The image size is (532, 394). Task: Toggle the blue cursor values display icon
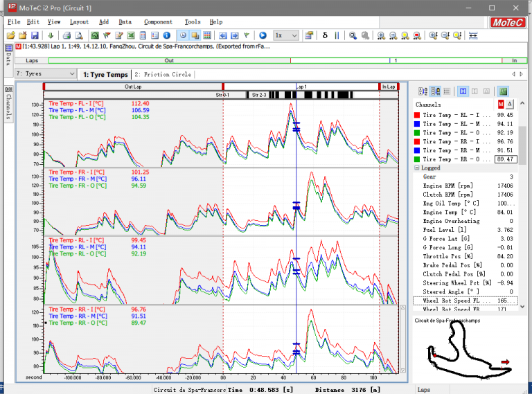463,91
